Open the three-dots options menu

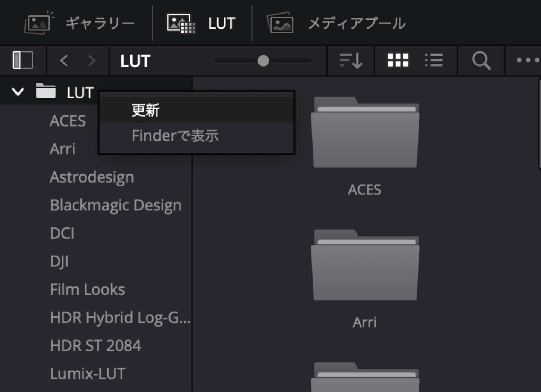tap(528, 60)
